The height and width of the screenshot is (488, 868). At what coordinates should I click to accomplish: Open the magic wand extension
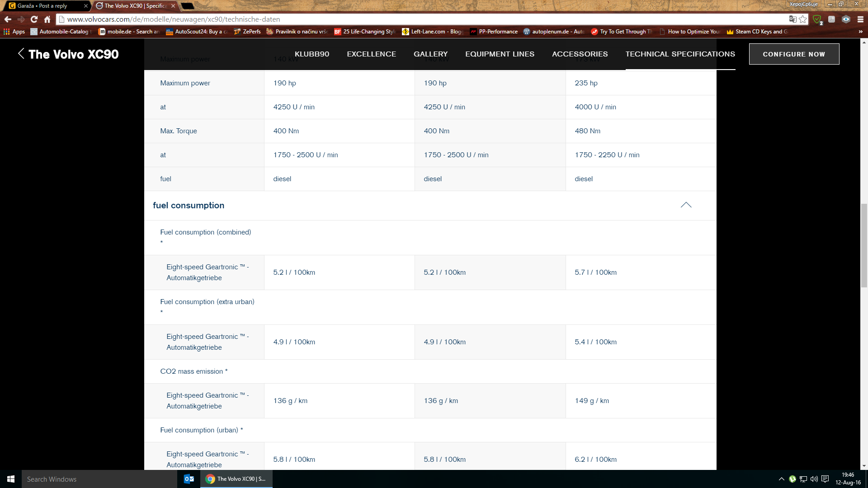831,19
